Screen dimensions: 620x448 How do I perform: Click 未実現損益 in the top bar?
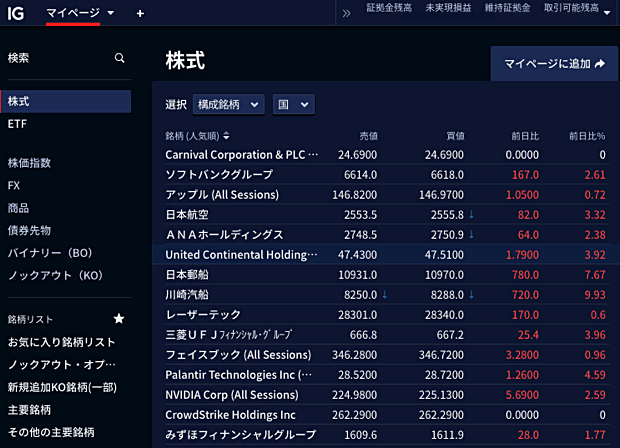448,8
